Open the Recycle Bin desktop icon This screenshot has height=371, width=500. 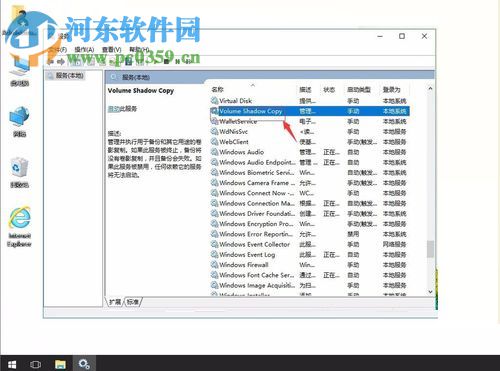coord(19,173)
